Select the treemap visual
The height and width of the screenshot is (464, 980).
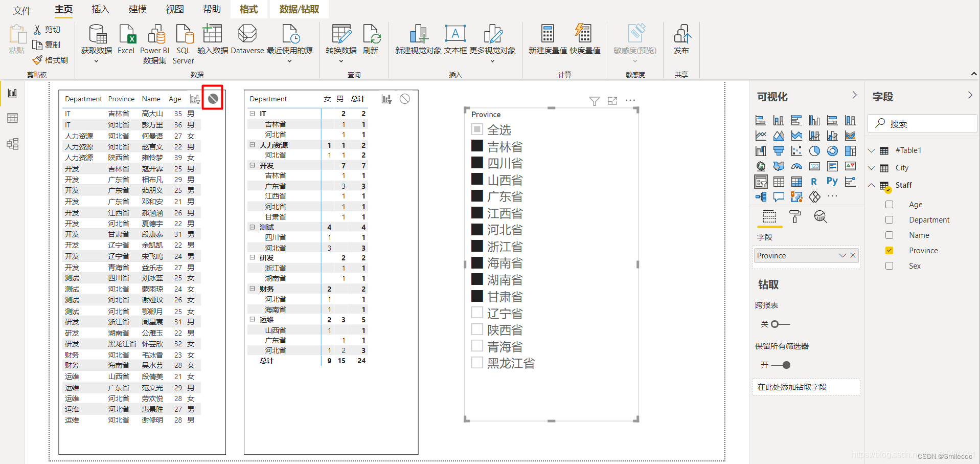[850, 151]
